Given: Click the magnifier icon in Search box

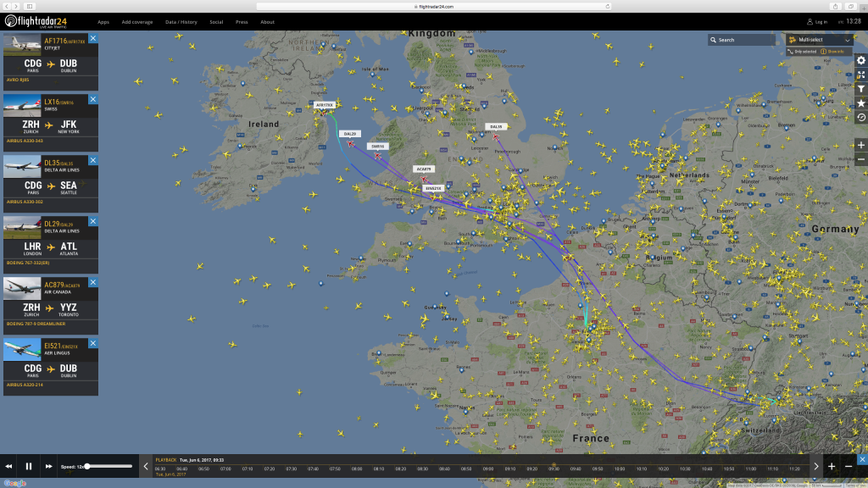Looking at the screenshot, I should coord(713,40).
